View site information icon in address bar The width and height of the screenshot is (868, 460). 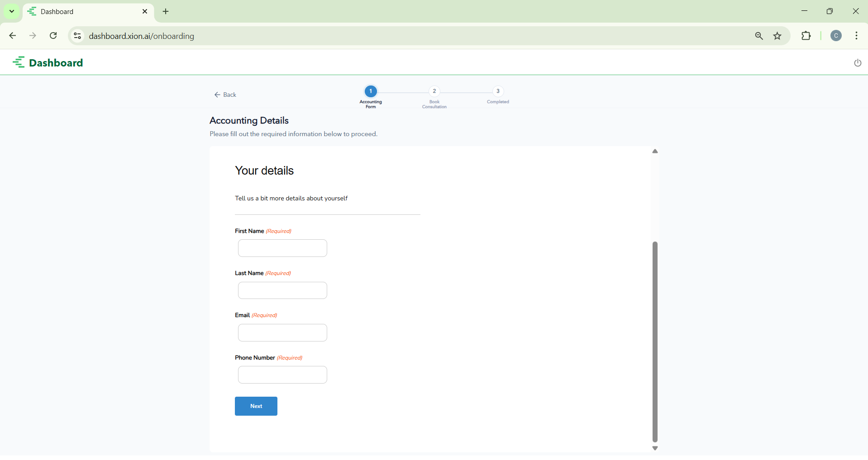pyautogui.click(x=78, y=36)
